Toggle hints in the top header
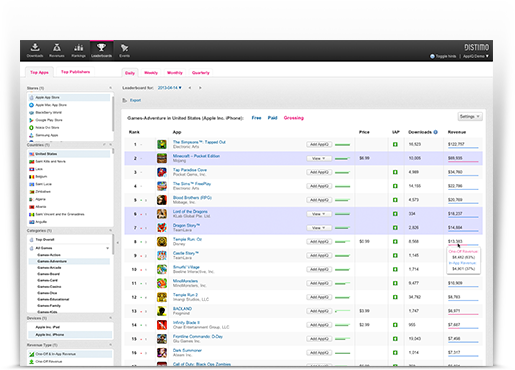This screenshot has width=515, height=370. (x=443, y=56)
